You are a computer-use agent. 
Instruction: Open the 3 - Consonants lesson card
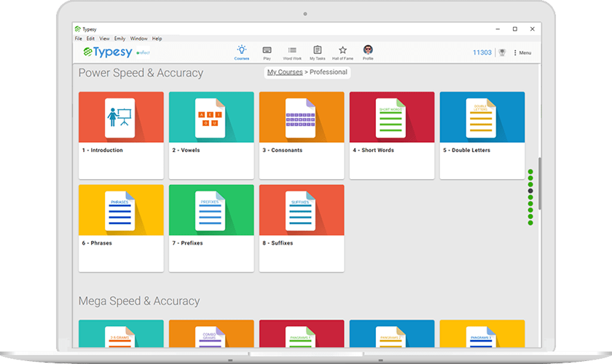click(302, 135)
